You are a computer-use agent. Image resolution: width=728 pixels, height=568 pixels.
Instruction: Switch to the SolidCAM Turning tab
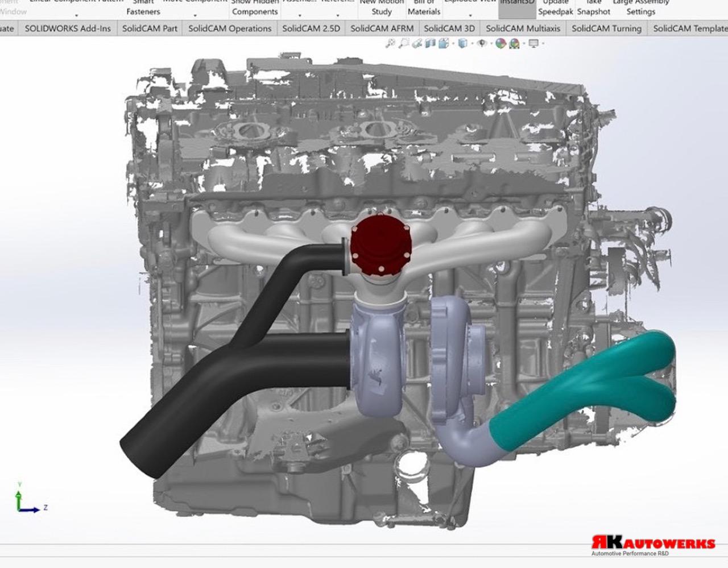(606, 28)
